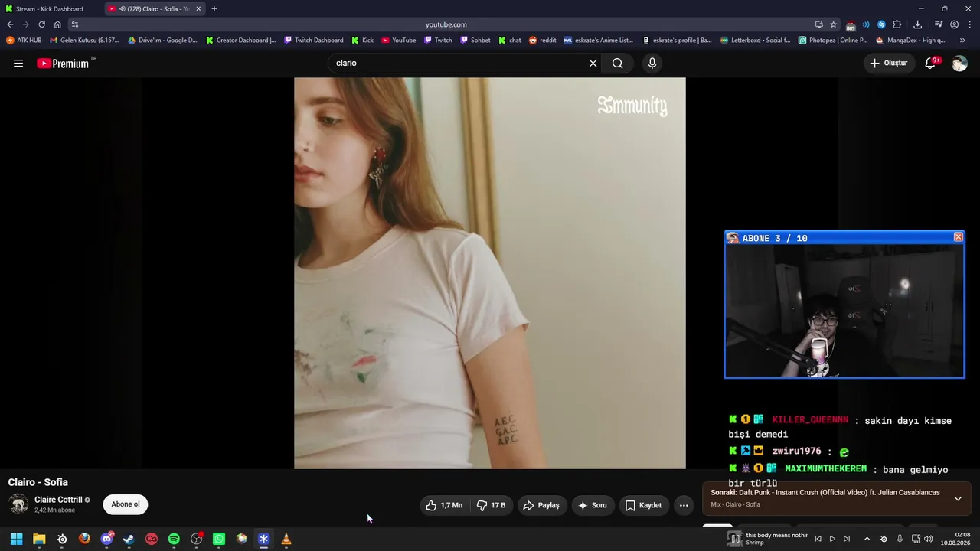Open the MangaDex bookmark
Screen dimensions: 980x551
click(910, 41)
